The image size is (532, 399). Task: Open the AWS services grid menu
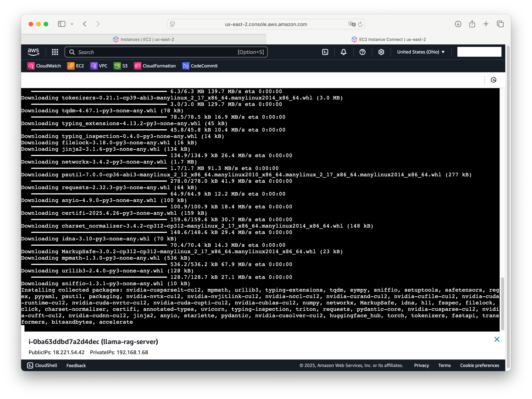[55, 52]
